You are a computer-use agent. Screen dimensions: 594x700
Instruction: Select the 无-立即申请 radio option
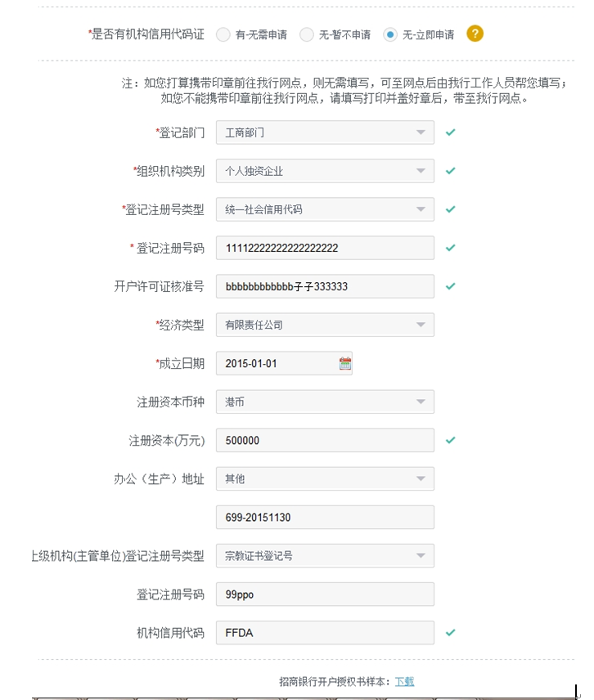[390, 34]
